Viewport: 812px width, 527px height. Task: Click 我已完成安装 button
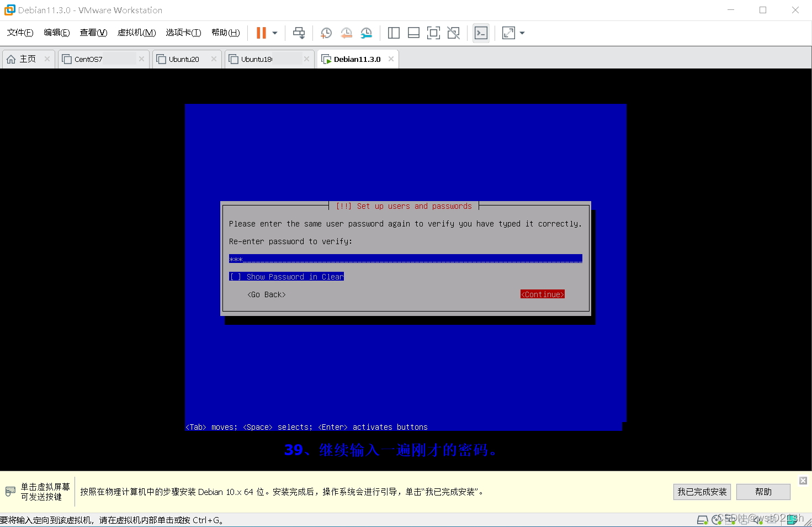(702, 492)
